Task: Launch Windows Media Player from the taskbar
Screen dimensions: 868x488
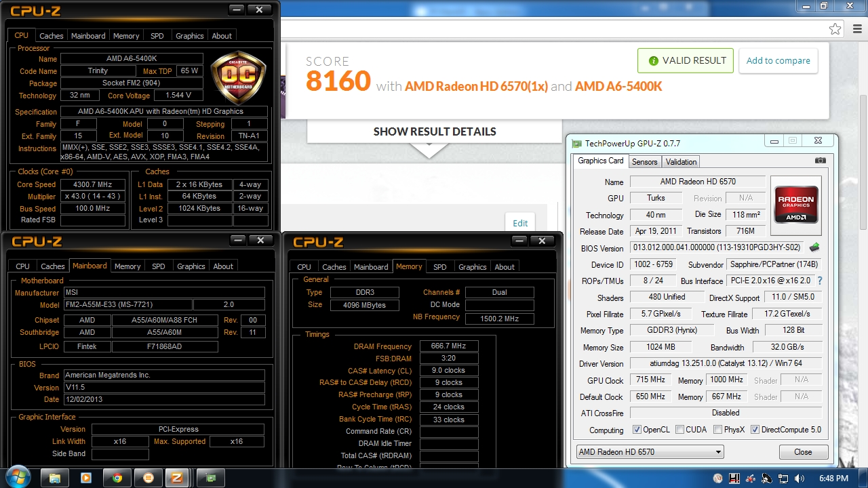Action: pos(86,478)
